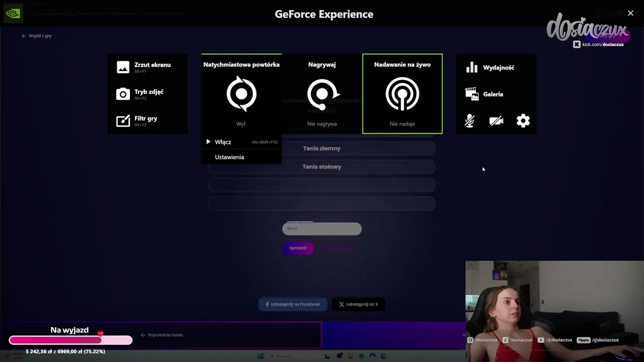Open the Edge browser taskbar icon
The height and width of the screenshot is (362, 644).
click(x=383, y=356)
